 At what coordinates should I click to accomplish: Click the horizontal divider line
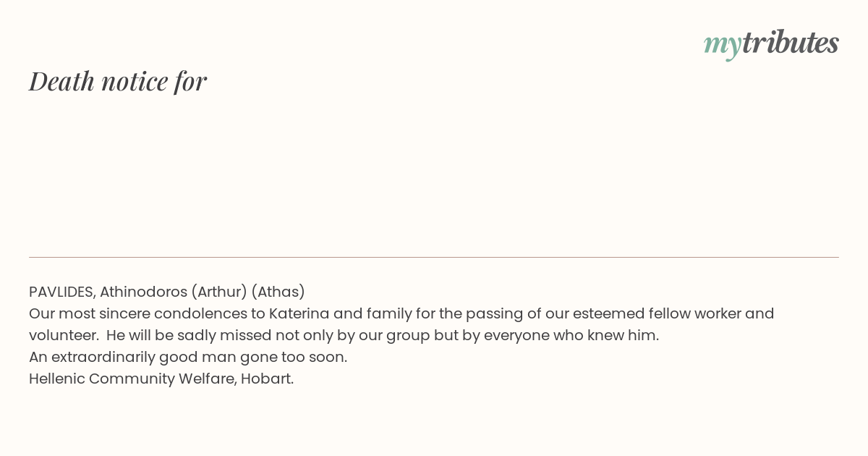point(434,257)
